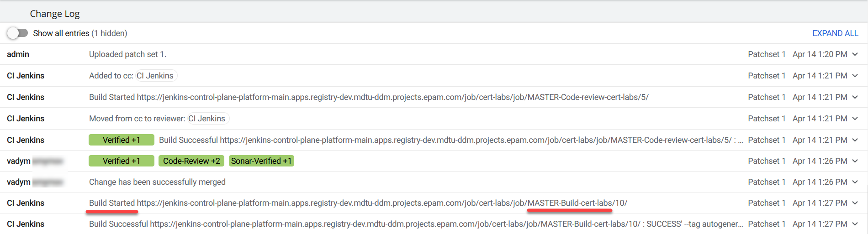Expand Build Started MASTER-Build entry chevron
This screenshot has width=868, height=234.
855,203
